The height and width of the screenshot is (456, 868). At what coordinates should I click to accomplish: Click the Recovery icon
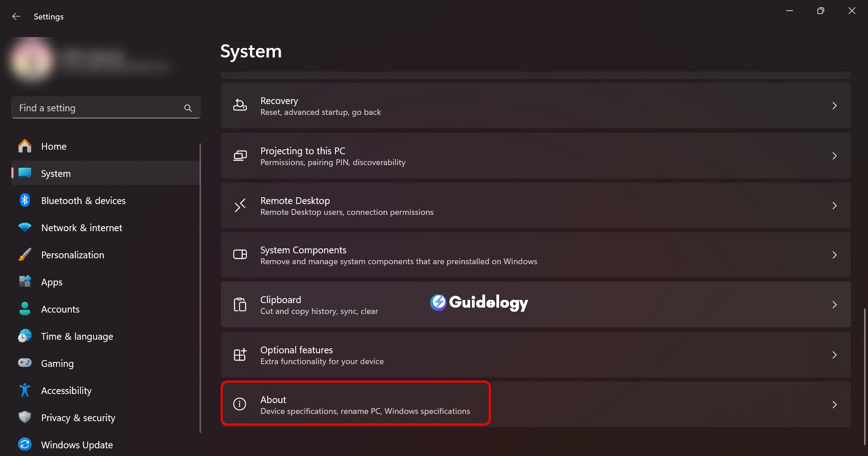[x=240, y=105]
